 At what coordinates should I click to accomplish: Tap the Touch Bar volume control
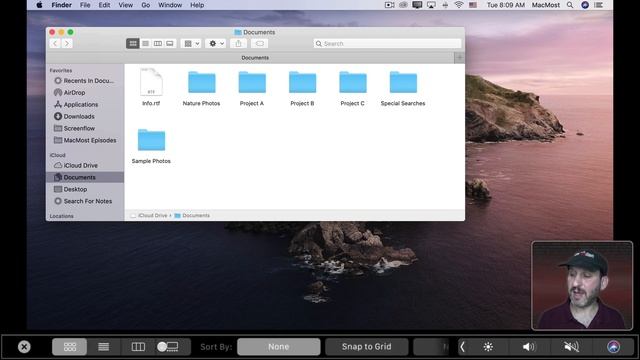tap(529, 347)
